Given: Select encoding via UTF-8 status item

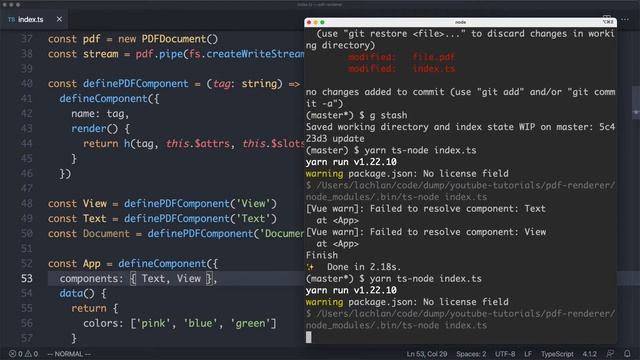Looking at the screenshot, I should click(505, 354).
